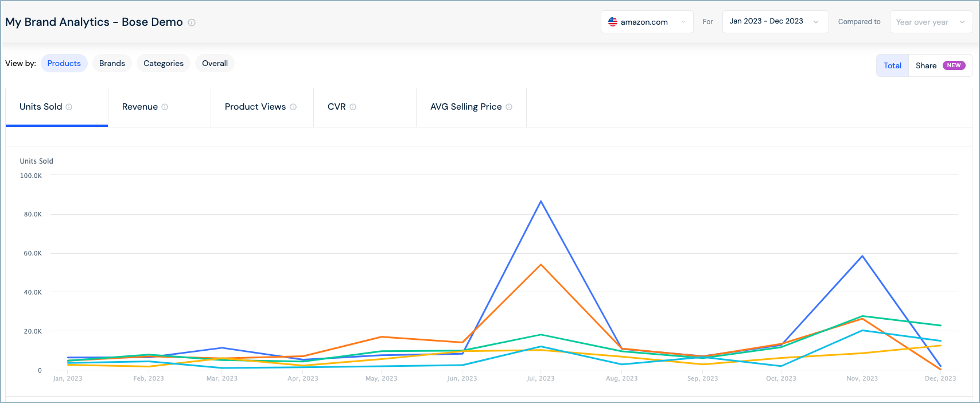Screen dimensions: 980x403
Task: Open the Year over year comparison dropdown
Action: tap(931, 22)
